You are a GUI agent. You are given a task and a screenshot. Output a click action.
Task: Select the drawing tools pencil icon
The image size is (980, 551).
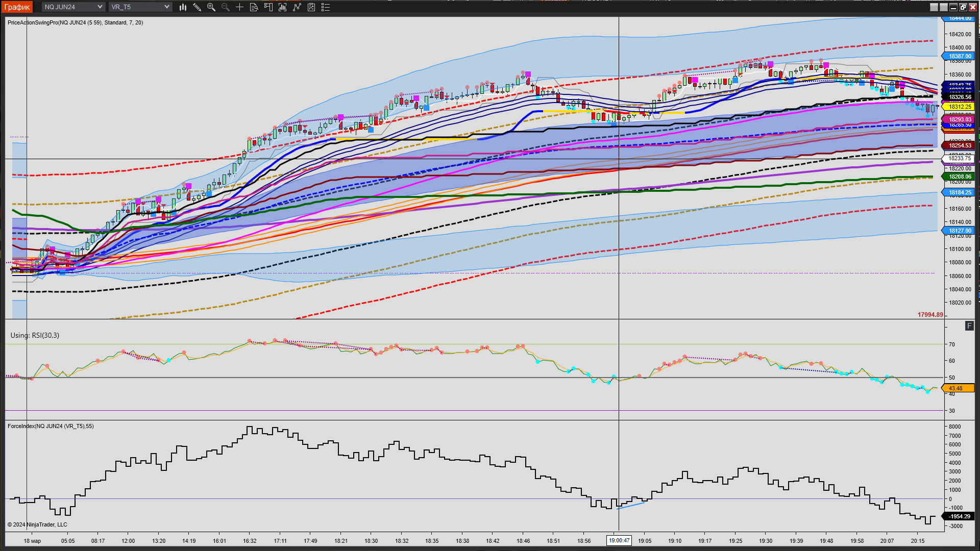[x=197, y=7]
